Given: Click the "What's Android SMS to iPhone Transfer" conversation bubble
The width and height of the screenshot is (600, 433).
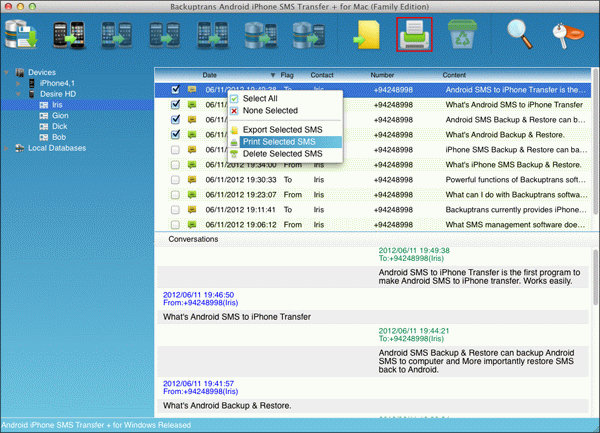Looking at the screenshot, I should pos(373,317).
